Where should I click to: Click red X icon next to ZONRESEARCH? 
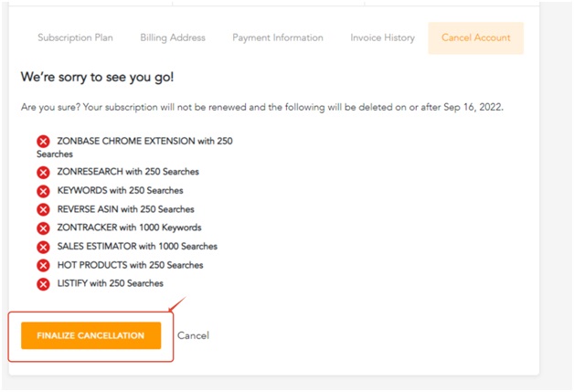(x=43, y=172)
